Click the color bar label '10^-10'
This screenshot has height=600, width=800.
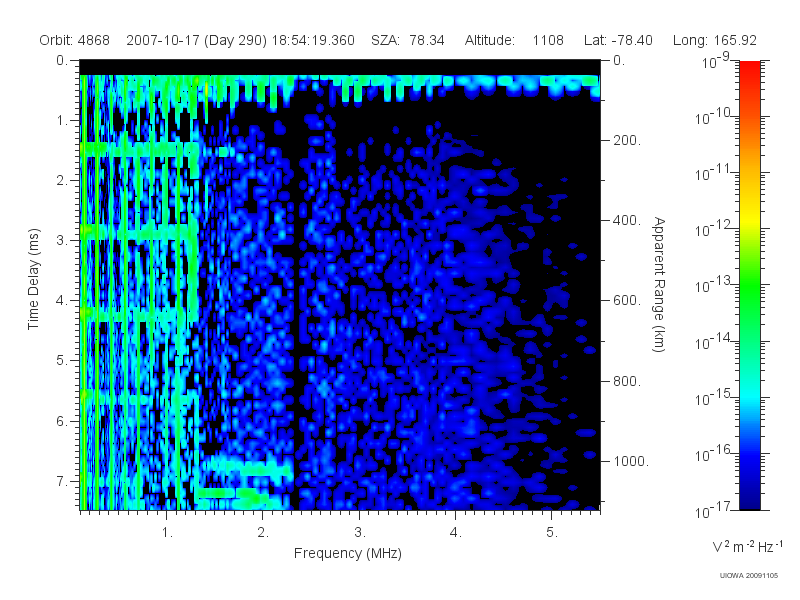coord(714,117)
